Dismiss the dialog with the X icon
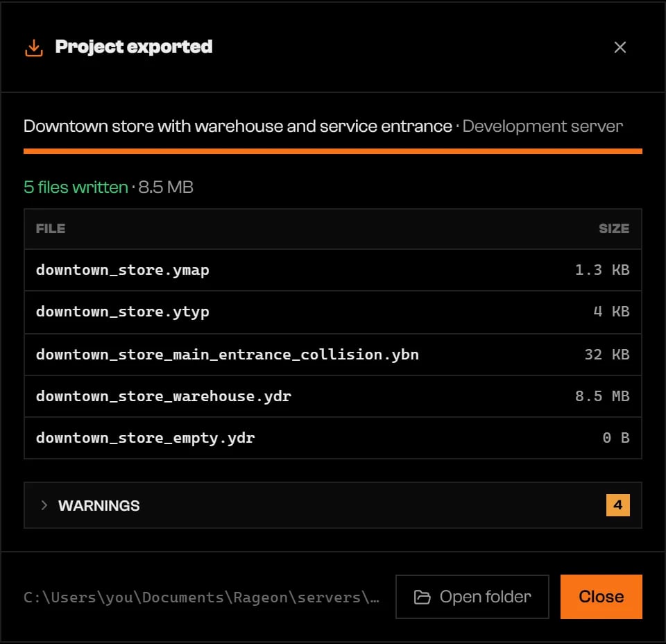The width and height of the screenshot is (666, 644). 620,47
